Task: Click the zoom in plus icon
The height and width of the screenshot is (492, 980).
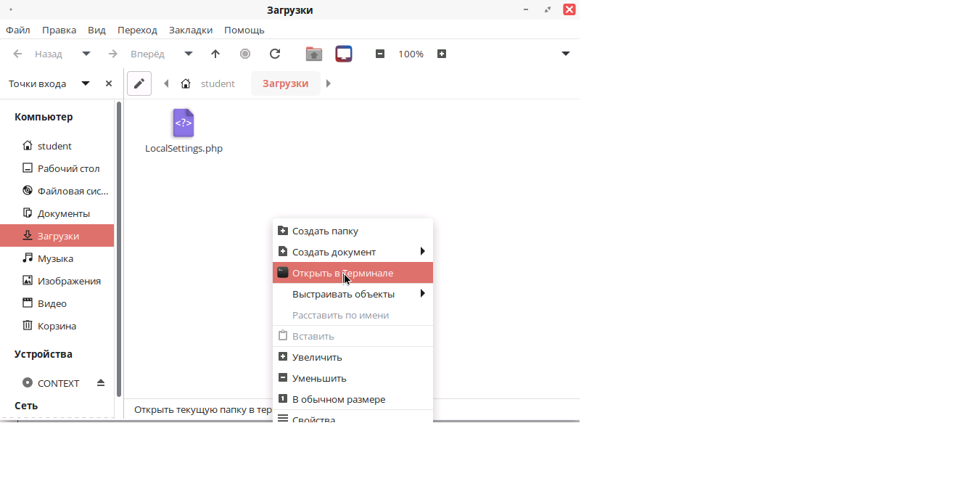Action: click(x=442, y=54)
